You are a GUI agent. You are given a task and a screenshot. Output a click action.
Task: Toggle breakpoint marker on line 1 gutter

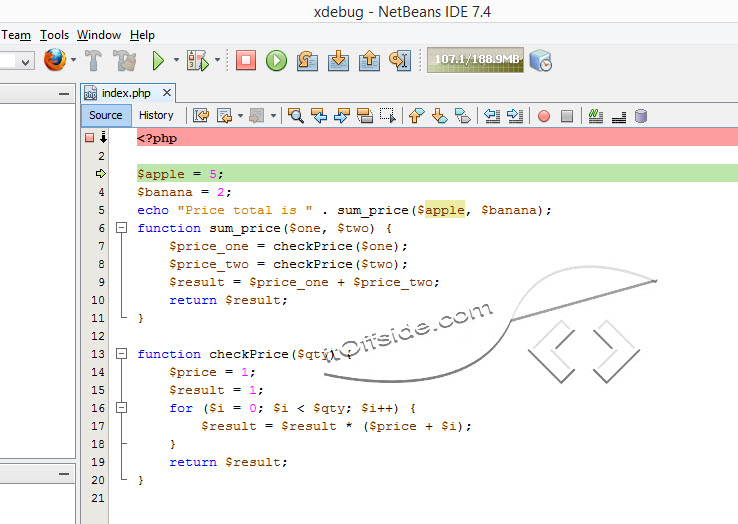[89, 137]
